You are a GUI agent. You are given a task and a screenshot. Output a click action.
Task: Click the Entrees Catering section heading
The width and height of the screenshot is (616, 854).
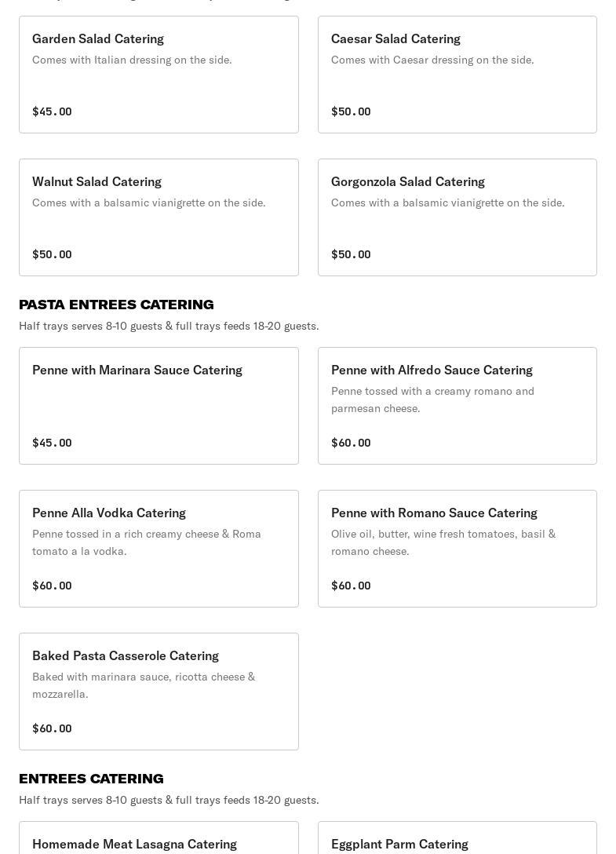pyautogui.click(x=91, y=779)
